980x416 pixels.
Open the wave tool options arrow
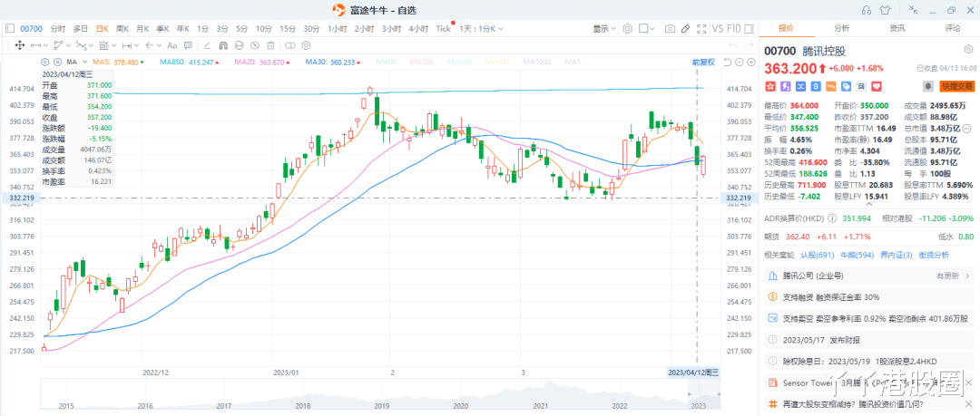pos(90,45)
